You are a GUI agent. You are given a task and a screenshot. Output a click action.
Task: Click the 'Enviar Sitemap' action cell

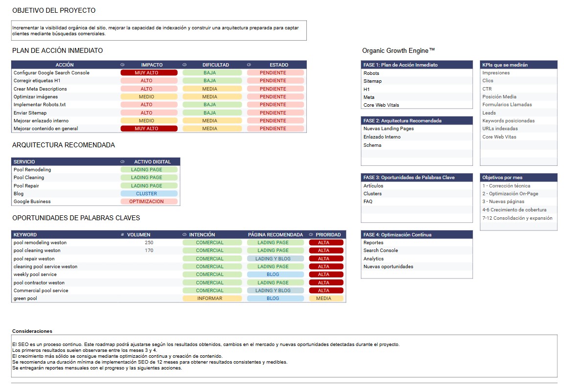click(x=65, y=113)
